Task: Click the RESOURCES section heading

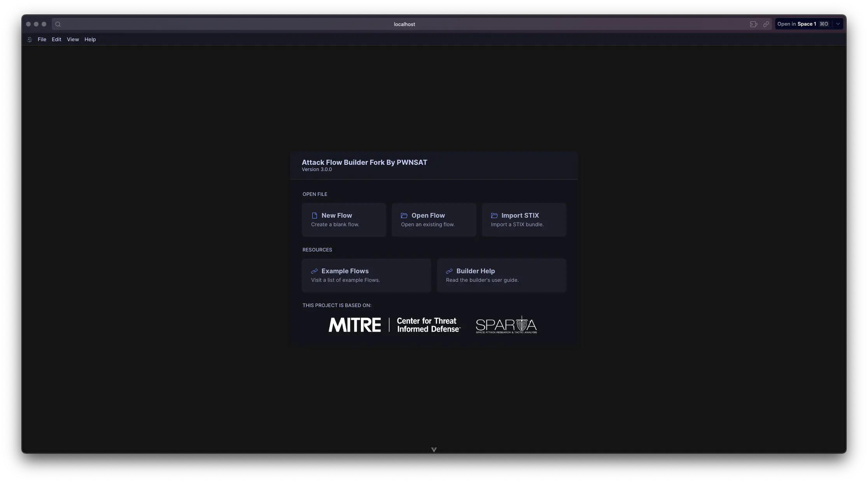Action: click(317, 250)
